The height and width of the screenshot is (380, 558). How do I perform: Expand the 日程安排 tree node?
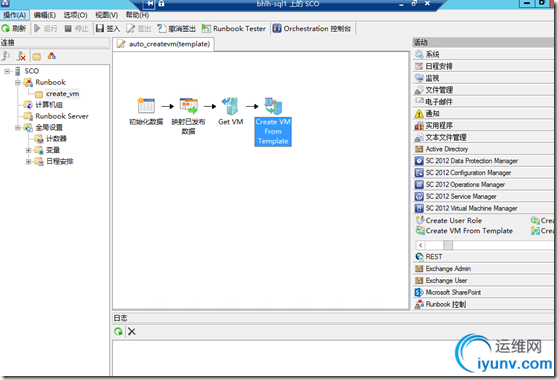pyautogui.click(x=28, y=162)
